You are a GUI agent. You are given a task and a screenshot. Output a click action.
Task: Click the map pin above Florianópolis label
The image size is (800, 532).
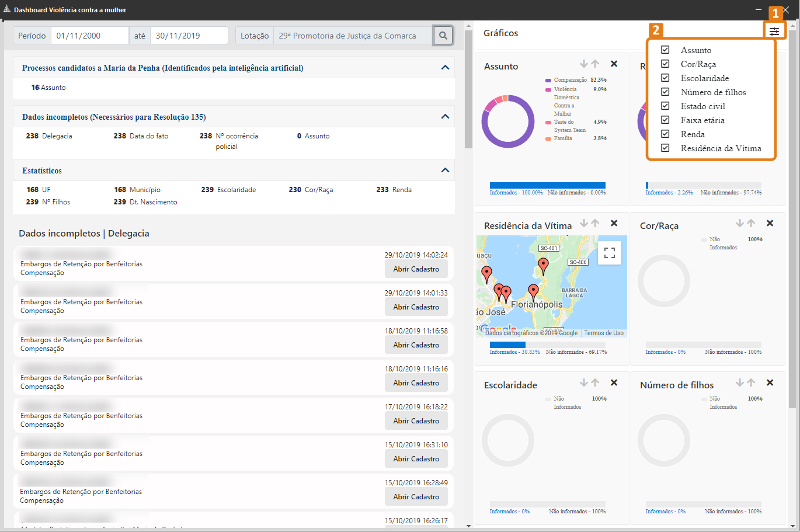(533, 292)
